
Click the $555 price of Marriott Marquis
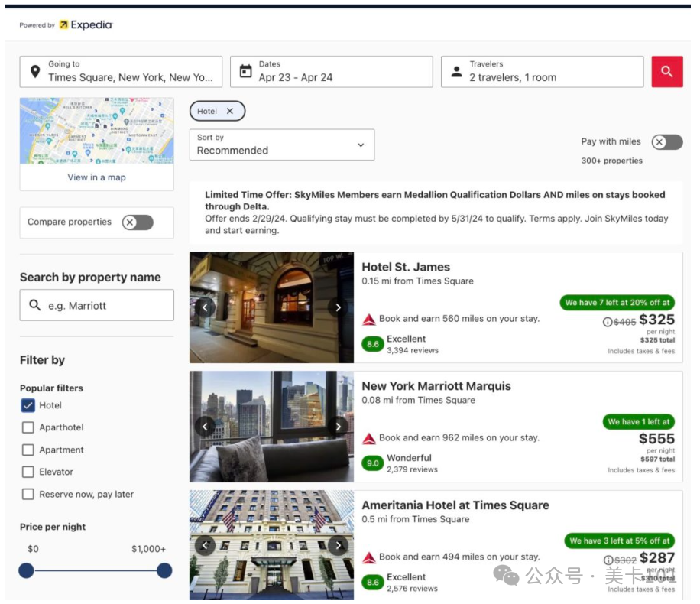(x=656, y=439)
